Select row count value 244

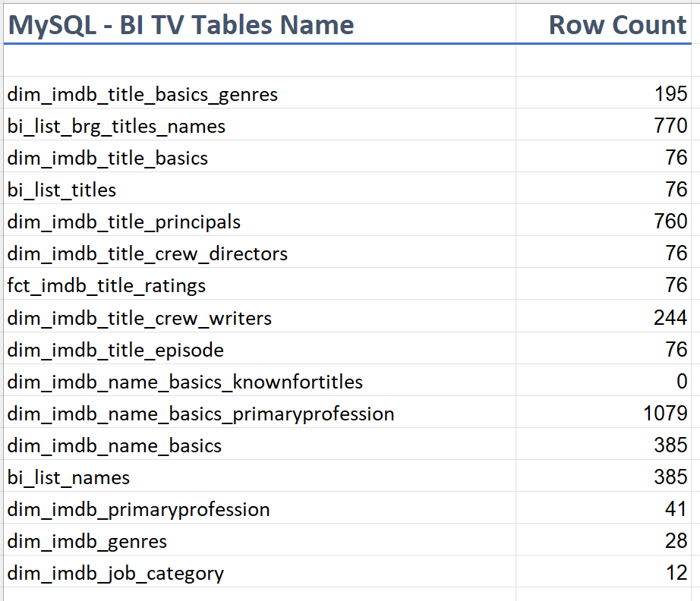pyautogui.click(x=604, y=316)
